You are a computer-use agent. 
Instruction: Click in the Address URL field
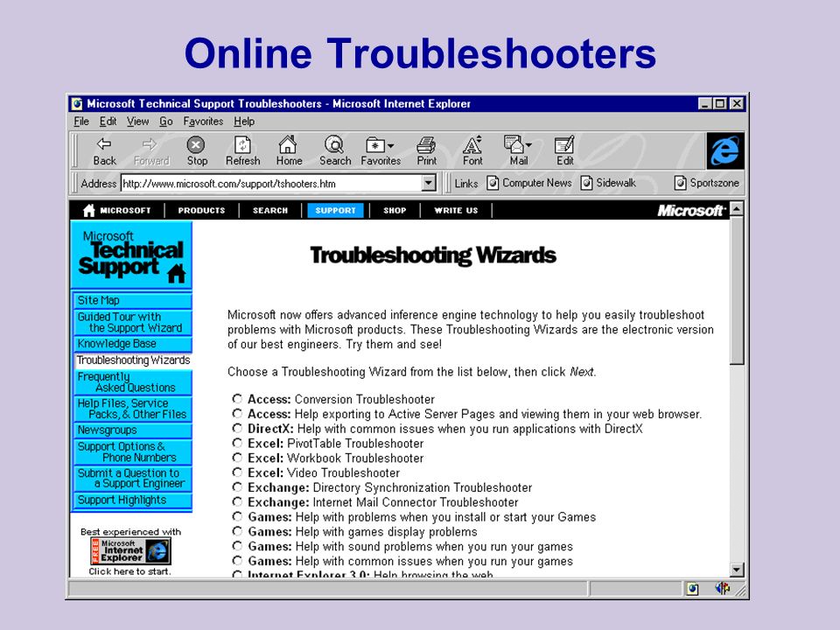coord(271,183)
